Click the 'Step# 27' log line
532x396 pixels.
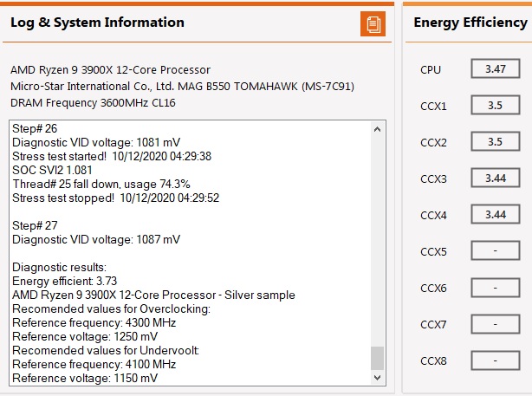pos(35,225)
